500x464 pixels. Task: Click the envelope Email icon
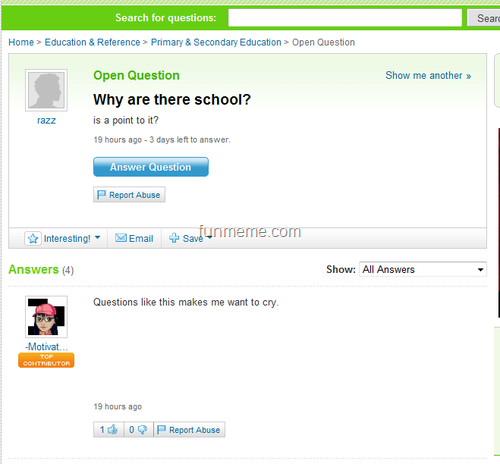click(x=121, y=238)
